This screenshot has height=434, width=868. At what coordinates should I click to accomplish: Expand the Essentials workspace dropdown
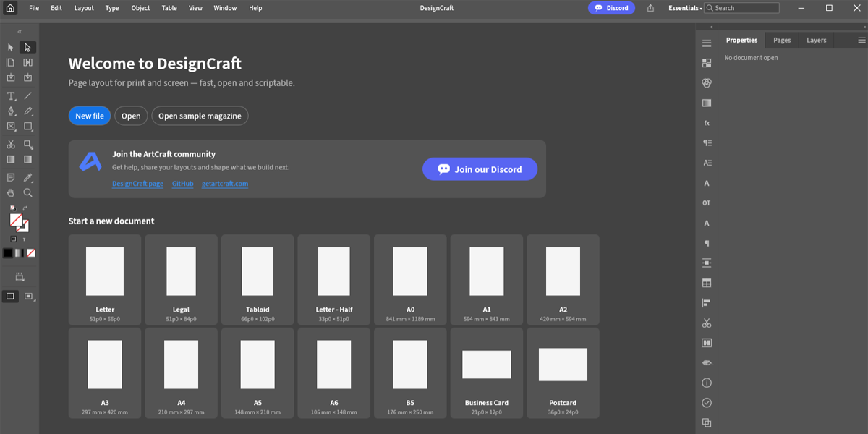(685, 8)
